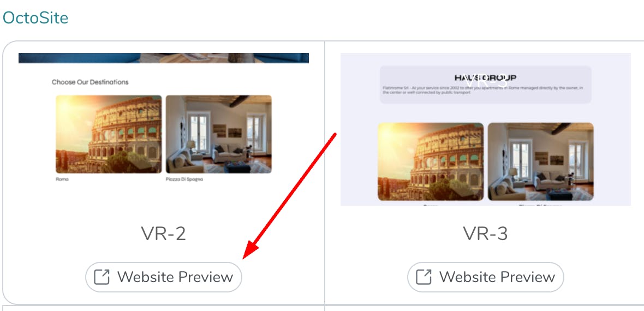Select the VR-3 template title
The width and height of the screenshot is (644, 311).
pyautogui.click(x=486, y=234)
